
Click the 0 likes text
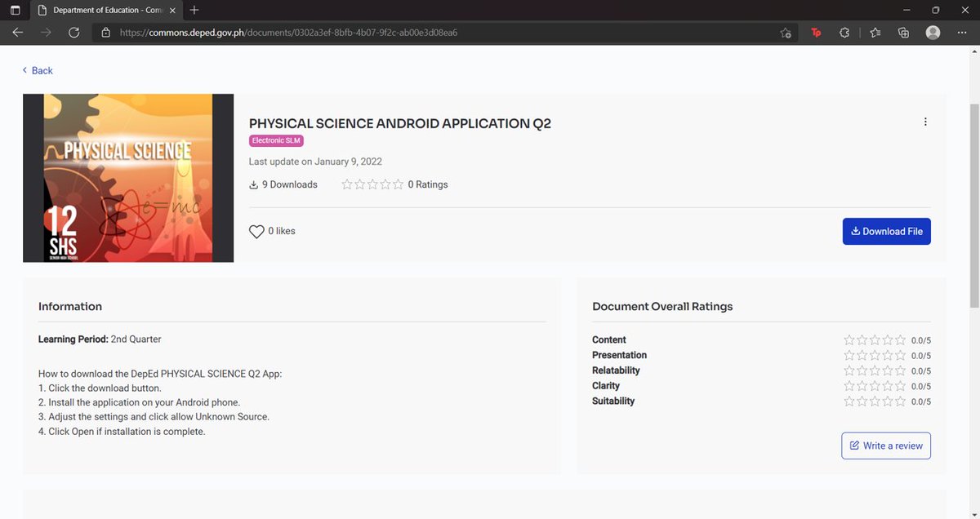(x=282, y=231)
